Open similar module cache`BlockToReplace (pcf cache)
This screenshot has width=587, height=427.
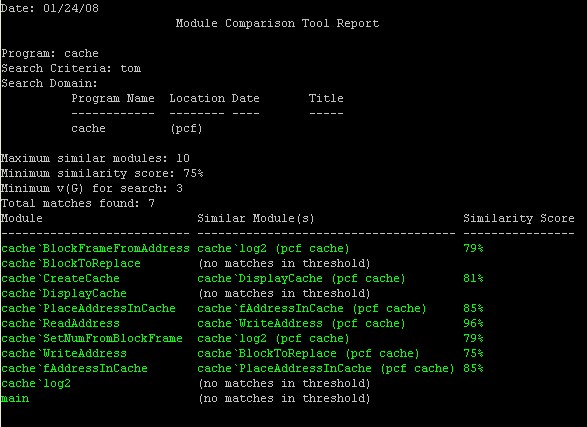[308, 353]
